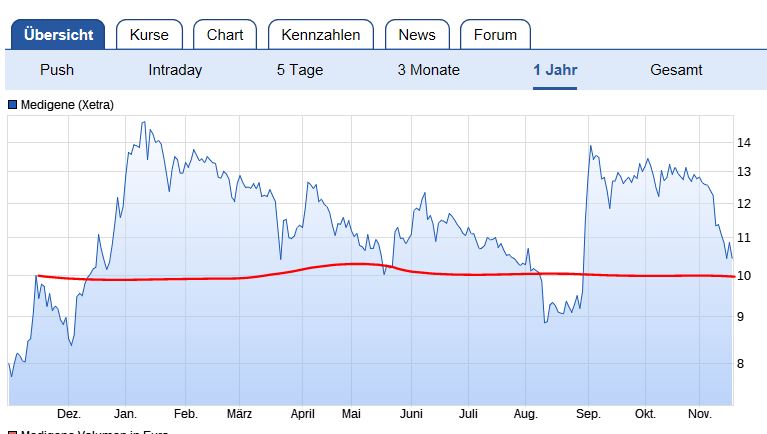Switch to the Forum tab
767x434 pixels.
[x=495, y=35]
